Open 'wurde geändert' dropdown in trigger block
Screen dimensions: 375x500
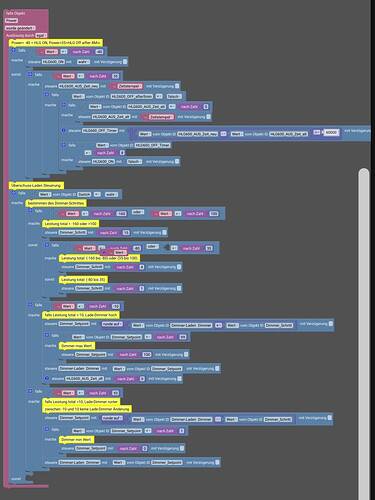(x=20, y=28)
